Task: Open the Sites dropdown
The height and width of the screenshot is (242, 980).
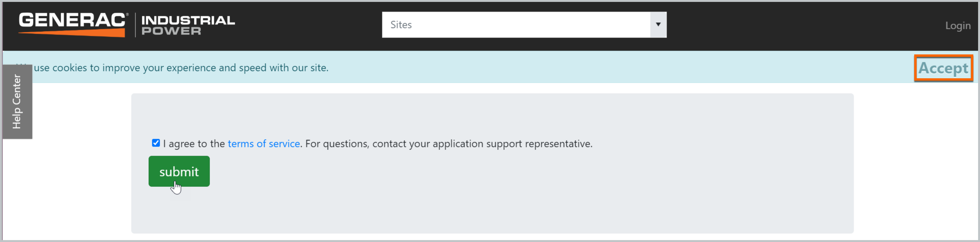Action: [524, 25]
